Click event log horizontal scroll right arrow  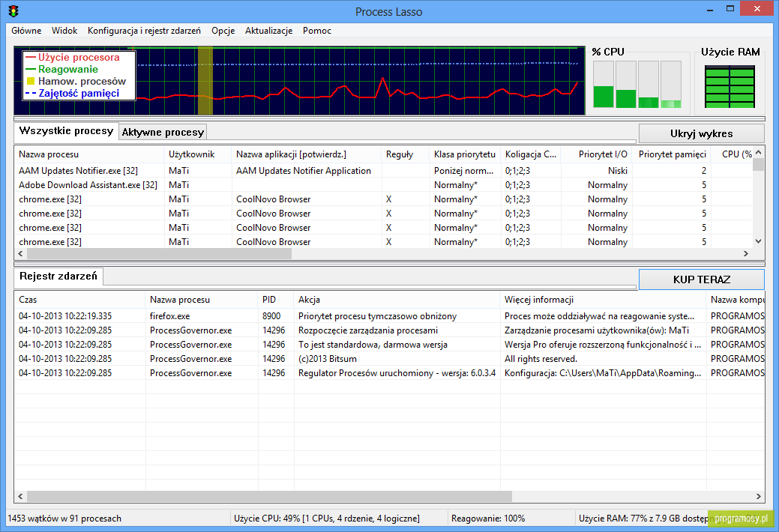(758, 496)
